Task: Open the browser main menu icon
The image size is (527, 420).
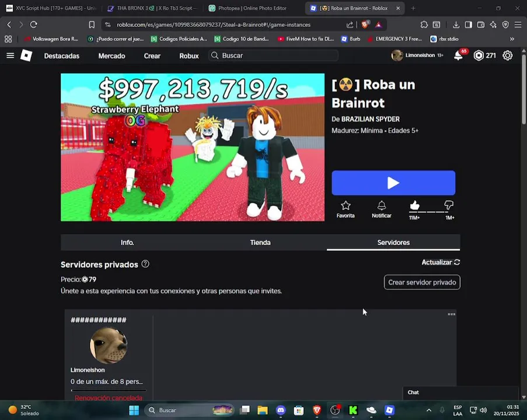Action: click(x=518, y=24)
